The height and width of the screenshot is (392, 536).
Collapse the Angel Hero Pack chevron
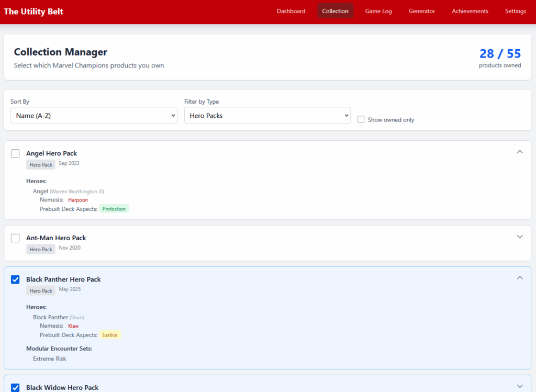[520, 152]
